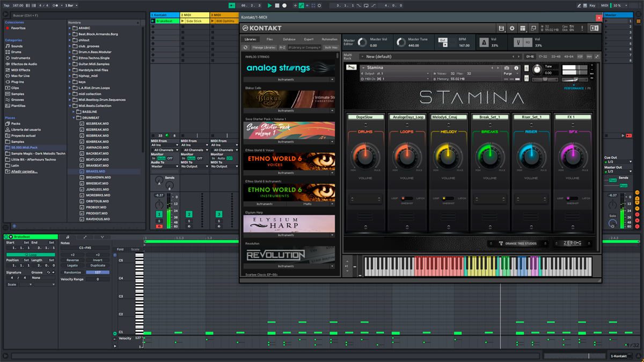
Task: Click Manage Libraries button
Action: 264,47
